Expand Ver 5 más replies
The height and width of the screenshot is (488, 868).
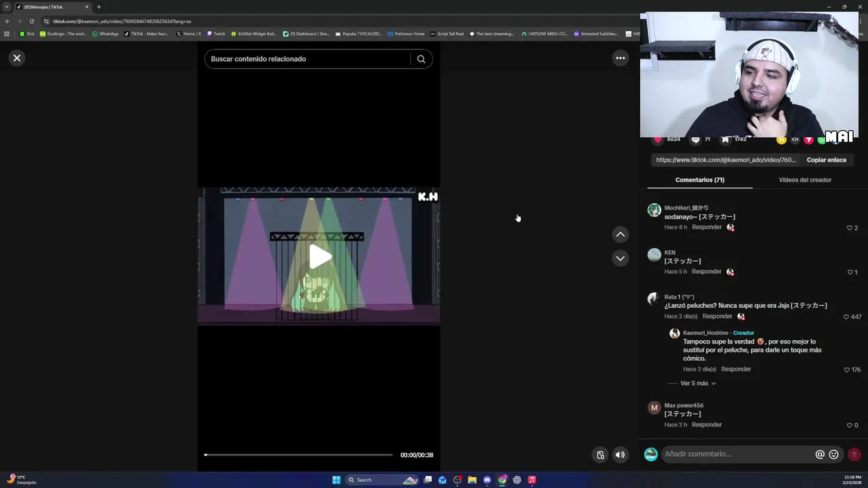pos(698,383)
